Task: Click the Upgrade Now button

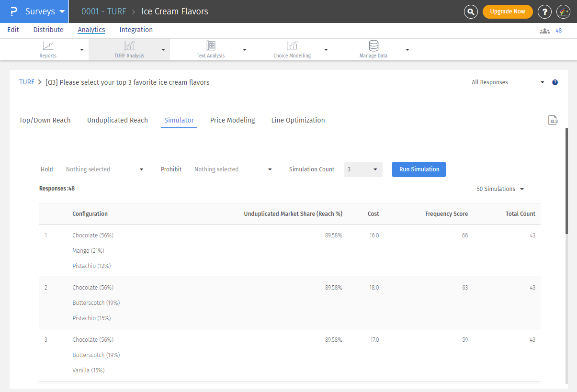Action: (x=508, y=11)
